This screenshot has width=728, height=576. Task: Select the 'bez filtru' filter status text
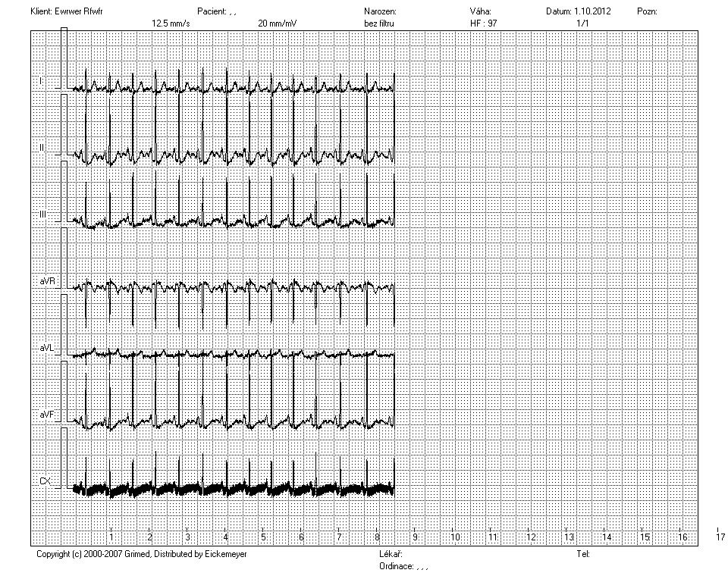(x=379, y=23)
